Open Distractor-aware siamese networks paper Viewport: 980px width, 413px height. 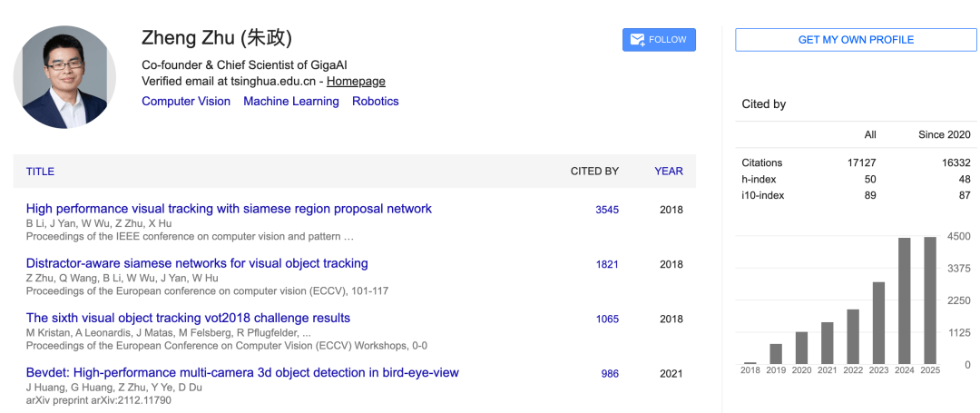[197, 263]
